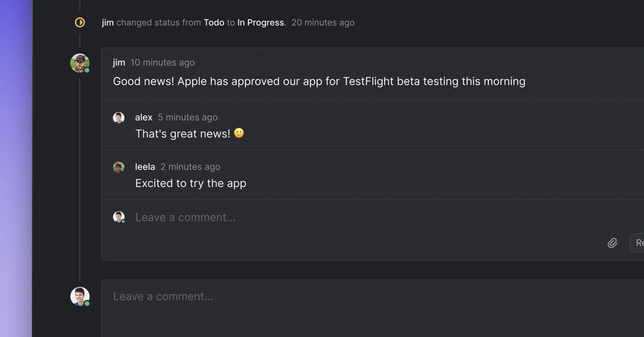Click the yellow In Progress status icon
644x337 pixels.
tap(80, 23)
